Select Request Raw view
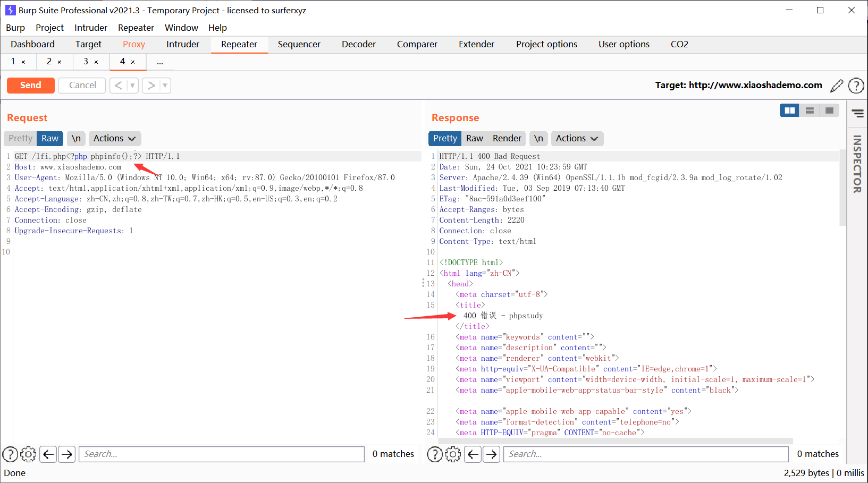Image resolution: width=868 pixels, height=483 pixels. tap(50, 139)
